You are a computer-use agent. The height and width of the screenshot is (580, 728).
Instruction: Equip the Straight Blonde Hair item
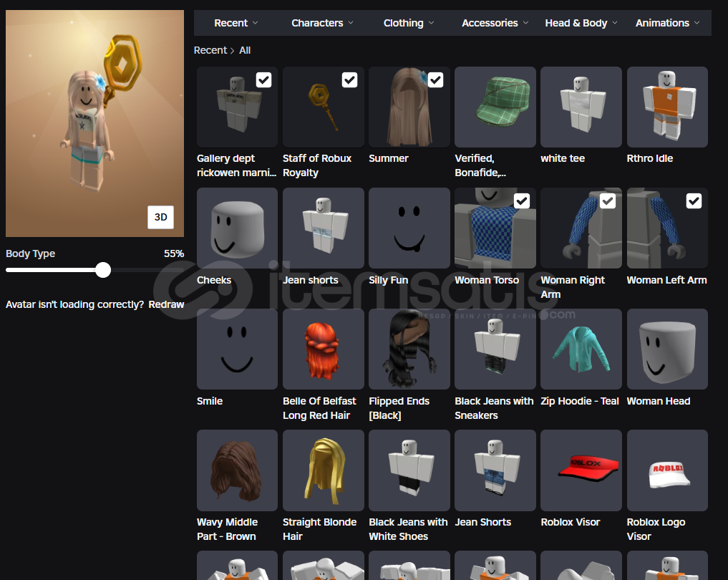pyautogui.click(x=323, y=470)
